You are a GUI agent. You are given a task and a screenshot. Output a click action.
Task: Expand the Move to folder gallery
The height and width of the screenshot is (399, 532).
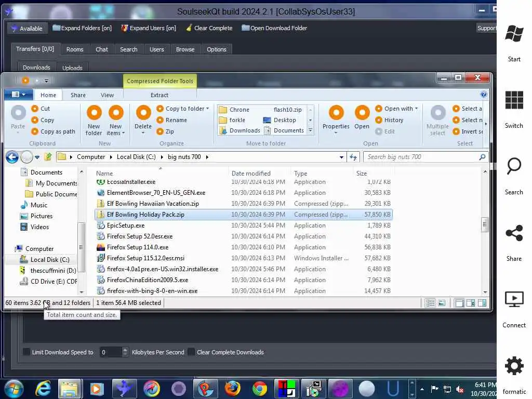click(310, 130)
